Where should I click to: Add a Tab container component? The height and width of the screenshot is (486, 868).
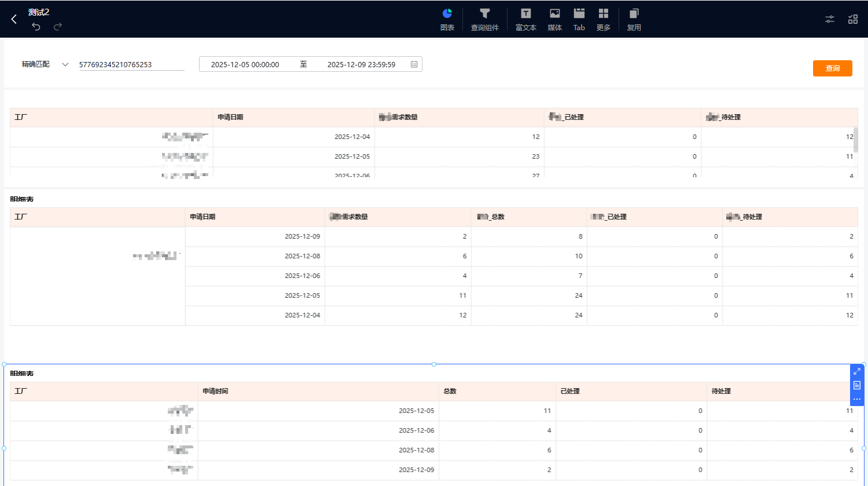pos(579,19)
